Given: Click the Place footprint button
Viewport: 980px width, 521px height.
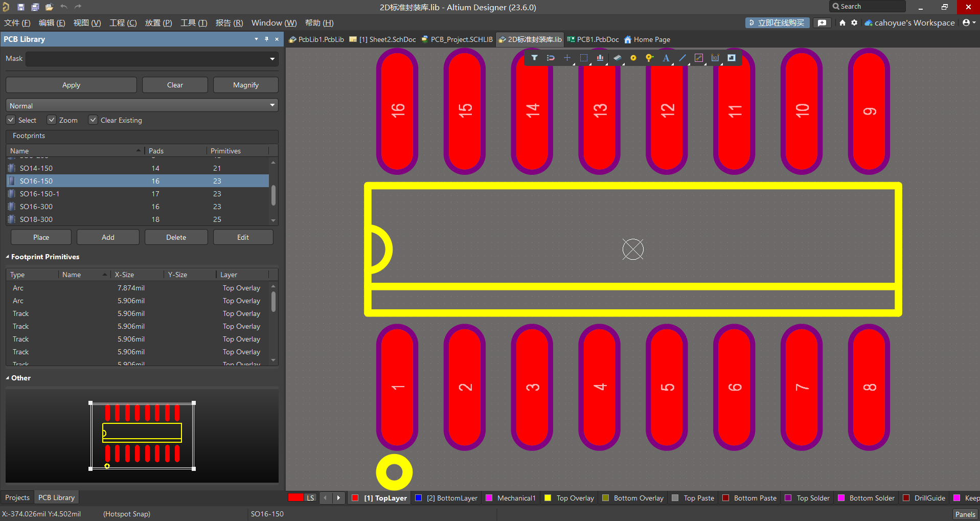Looking at the screenshot, I should coord(41,237).
